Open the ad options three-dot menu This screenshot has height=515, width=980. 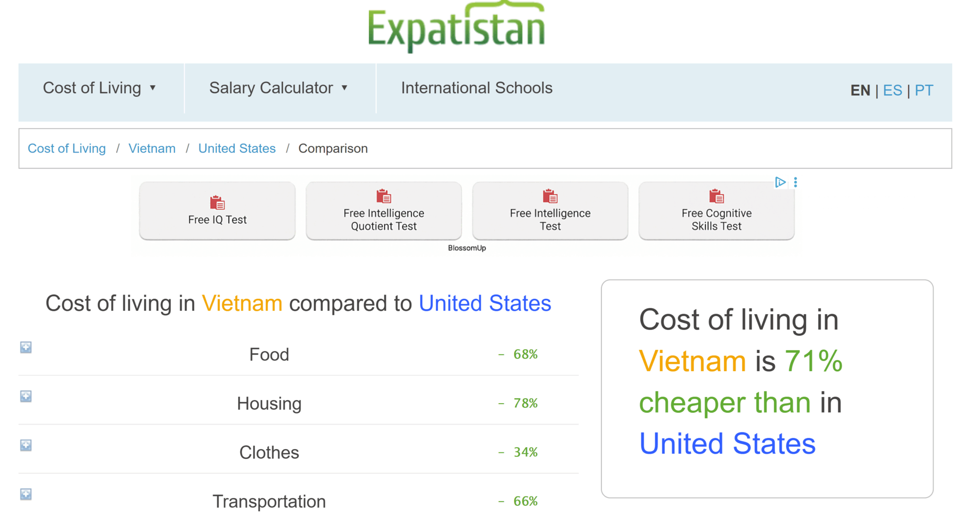(x=795, y=182)
